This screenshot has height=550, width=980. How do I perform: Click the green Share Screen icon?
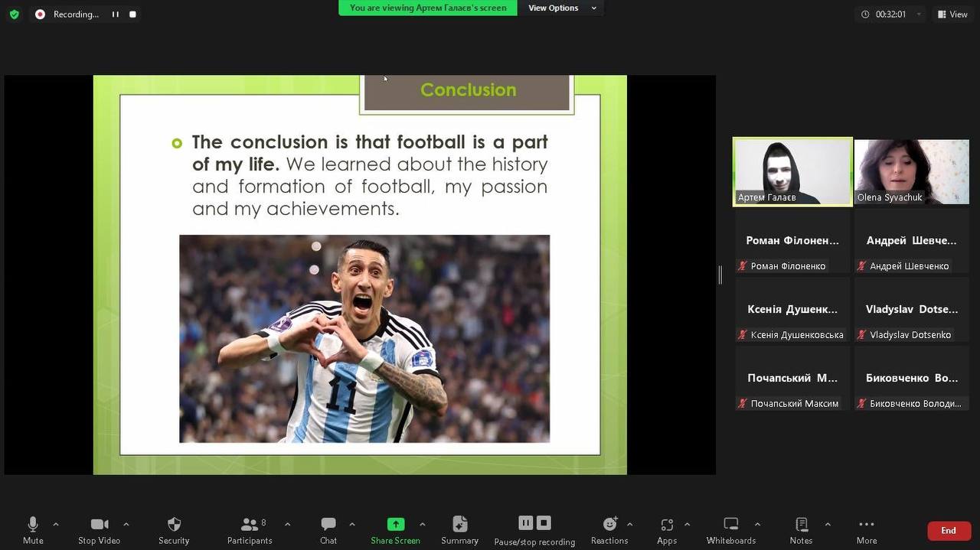click(x=395, y=524)
